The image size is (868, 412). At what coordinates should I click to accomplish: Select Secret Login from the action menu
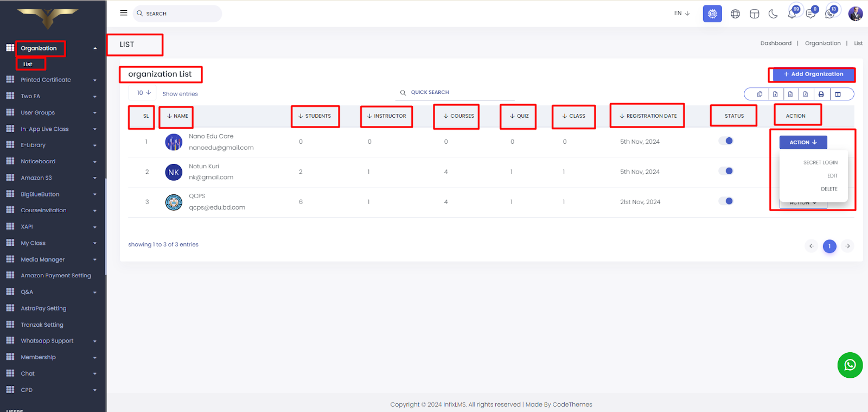pos(820,163)
